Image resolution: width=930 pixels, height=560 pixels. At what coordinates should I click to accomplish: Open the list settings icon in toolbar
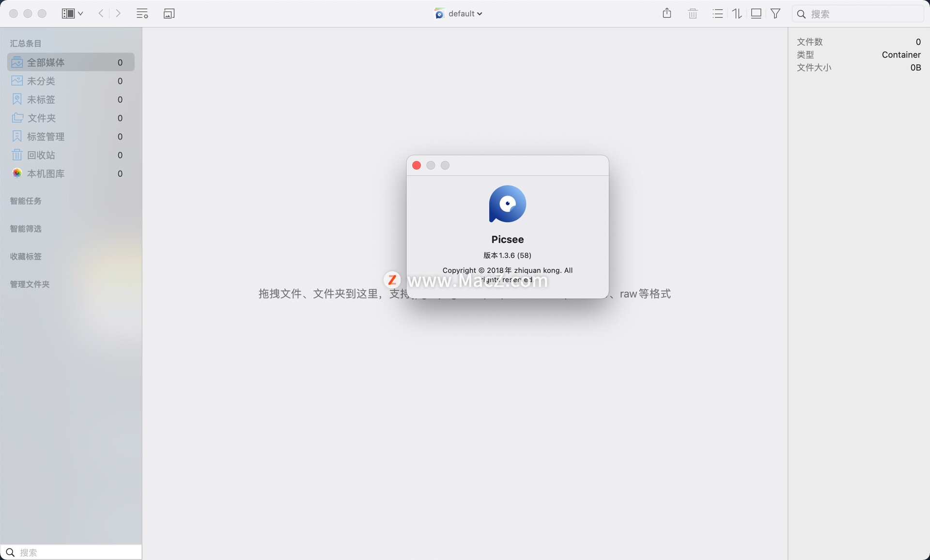point(142,14)
